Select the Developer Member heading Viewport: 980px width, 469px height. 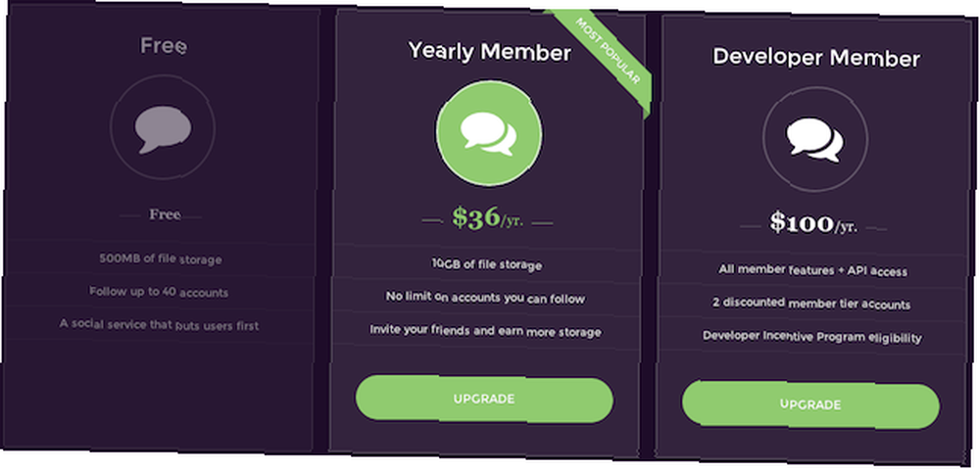(816, 58)
